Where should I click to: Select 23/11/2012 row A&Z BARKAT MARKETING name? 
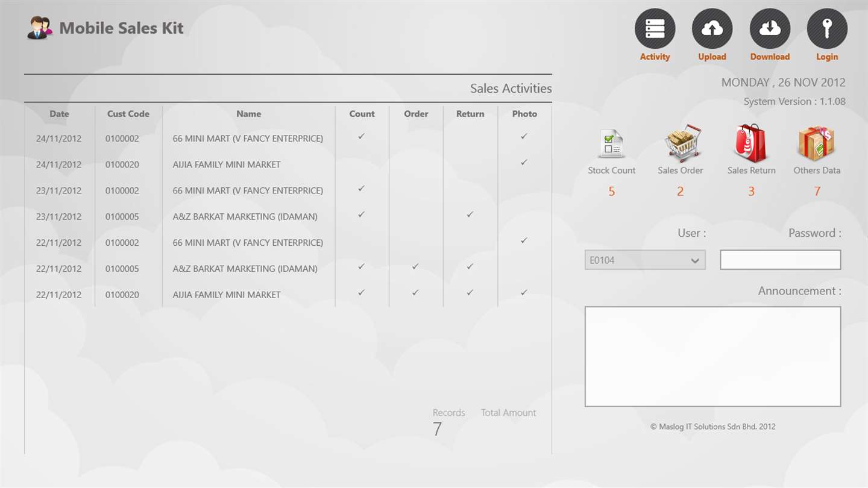point(245,216)
